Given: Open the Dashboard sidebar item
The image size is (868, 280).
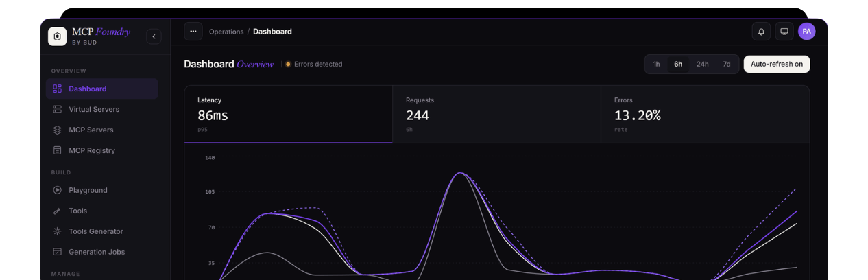Looking at the screenshot, I should coord(102,89).
